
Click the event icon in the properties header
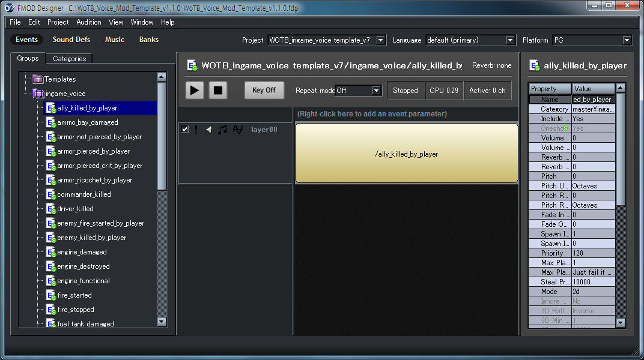[x=534, y=65]
